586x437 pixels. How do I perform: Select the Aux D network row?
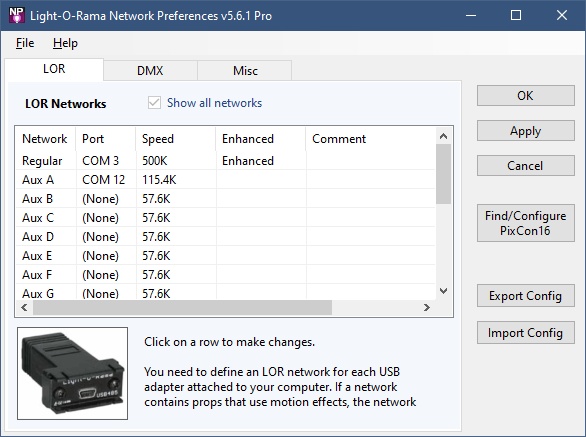click(226, 237)
